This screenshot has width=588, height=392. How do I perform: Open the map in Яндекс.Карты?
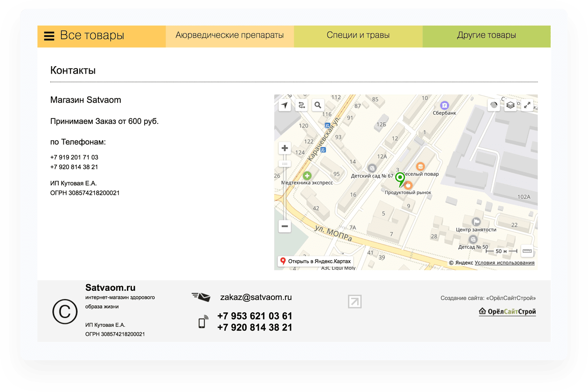pos(315,261)
